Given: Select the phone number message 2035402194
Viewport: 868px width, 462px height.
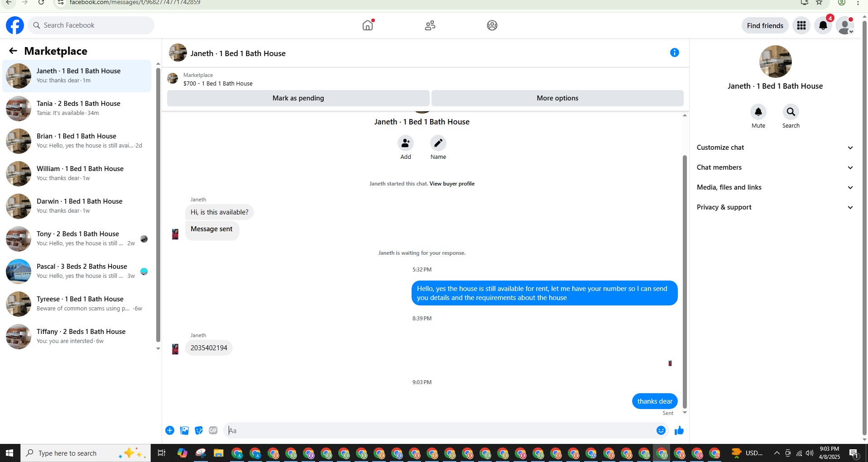Looking at the screenshot, I should 209,348.
